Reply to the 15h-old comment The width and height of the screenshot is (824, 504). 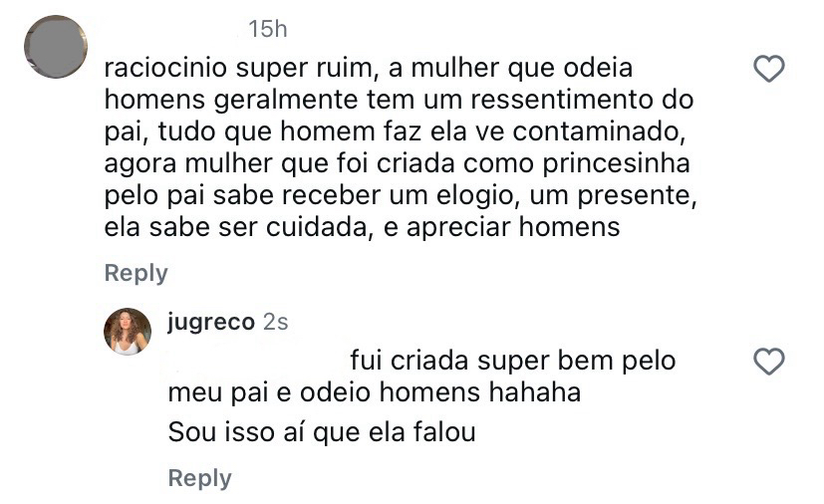pos(136,273)
